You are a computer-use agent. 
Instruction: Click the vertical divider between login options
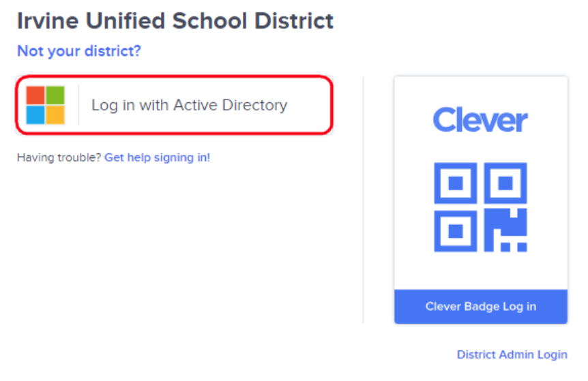tap(364, 200)
